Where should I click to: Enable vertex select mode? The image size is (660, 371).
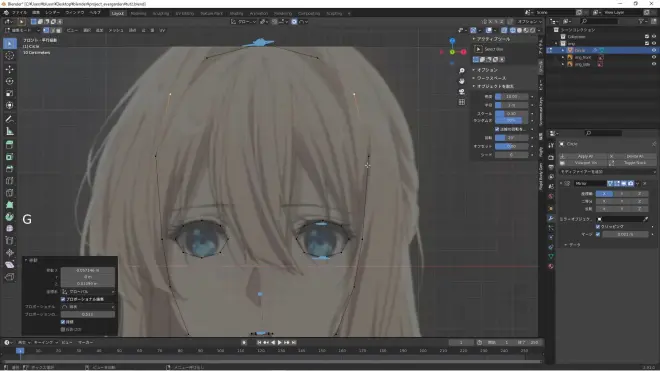tap(46, 30)
